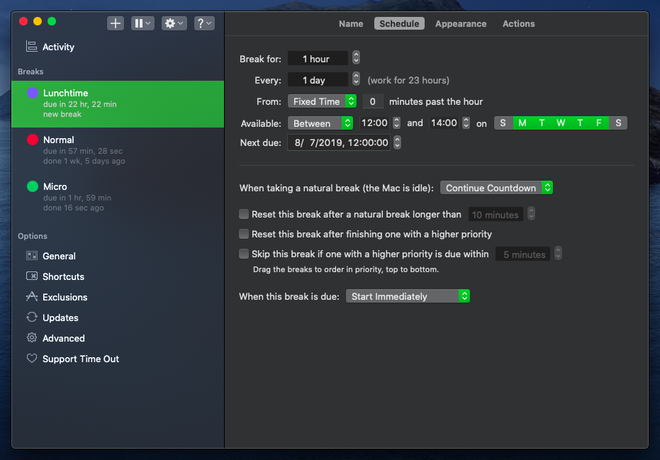Click the Shortcuts keyboard icon
The width and height of the screenshot is (660, 460).
coord(32,276)
